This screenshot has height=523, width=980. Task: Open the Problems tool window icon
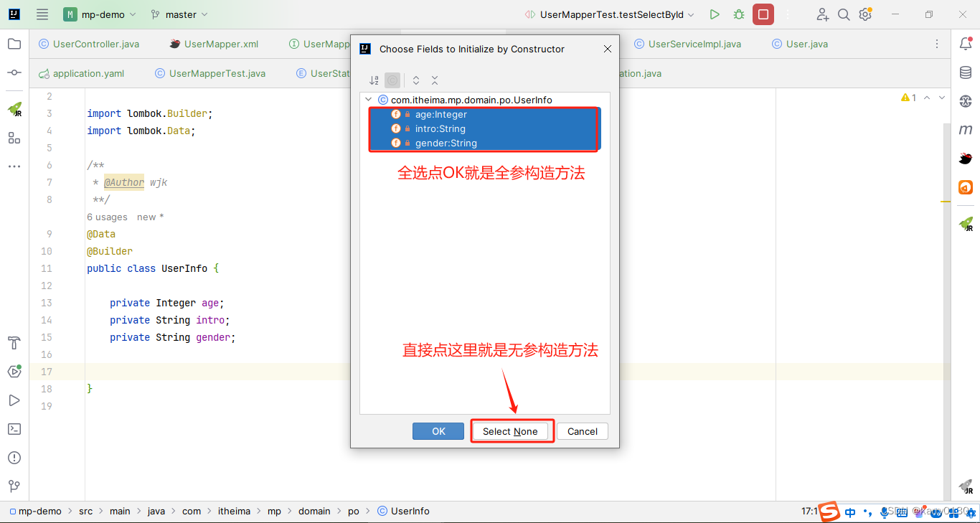14,458
